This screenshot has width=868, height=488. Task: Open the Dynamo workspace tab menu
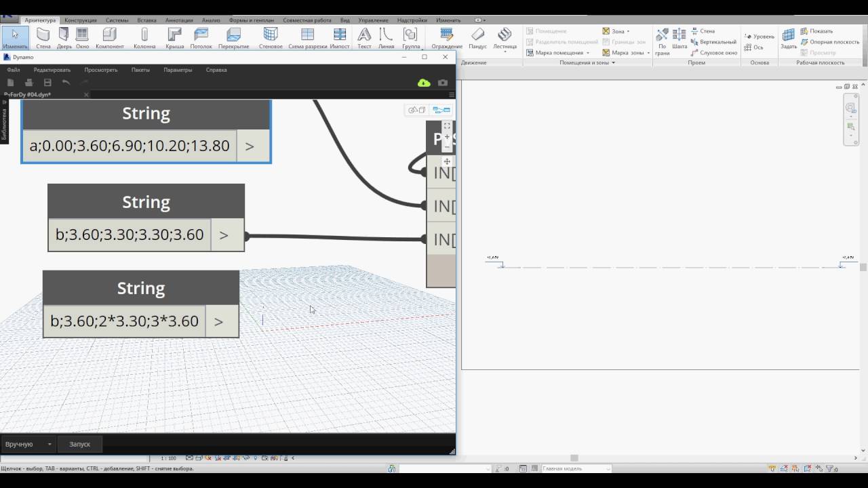pos(452,95)
